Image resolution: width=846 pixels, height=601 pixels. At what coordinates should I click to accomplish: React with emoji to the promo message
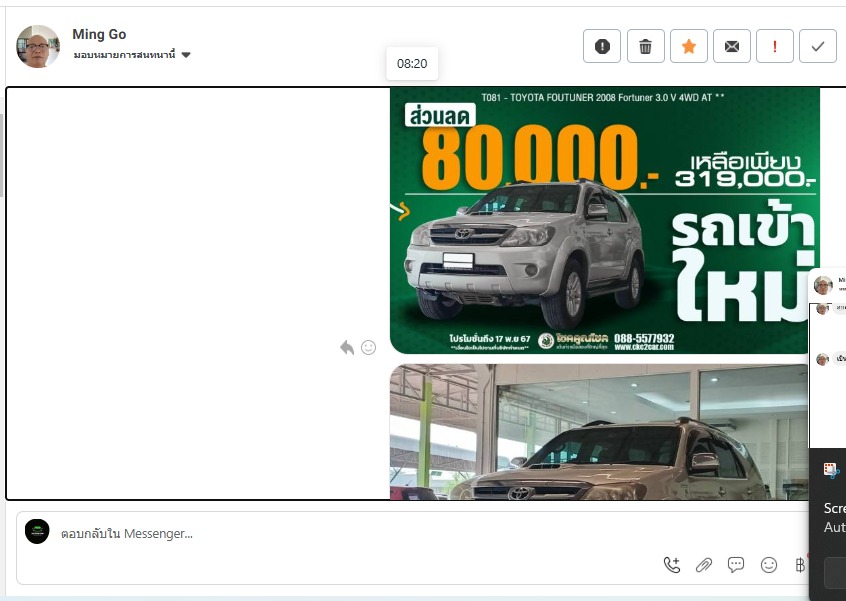(368, 347)
